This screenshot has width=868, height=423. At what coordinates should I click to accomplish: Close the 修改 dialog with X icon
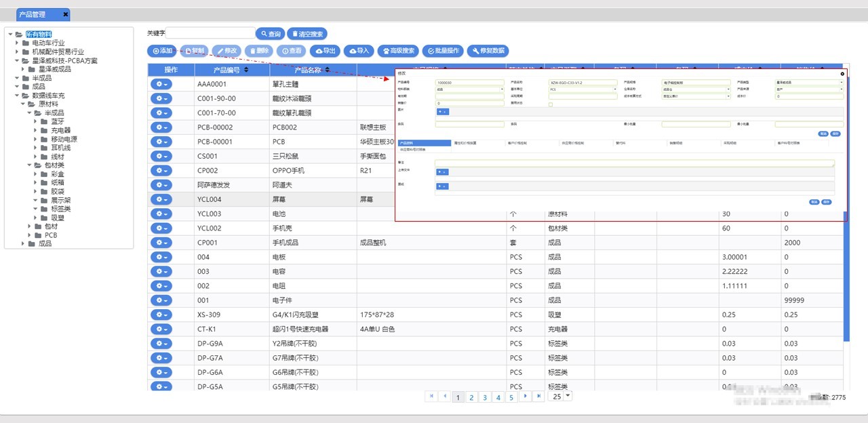842,73
